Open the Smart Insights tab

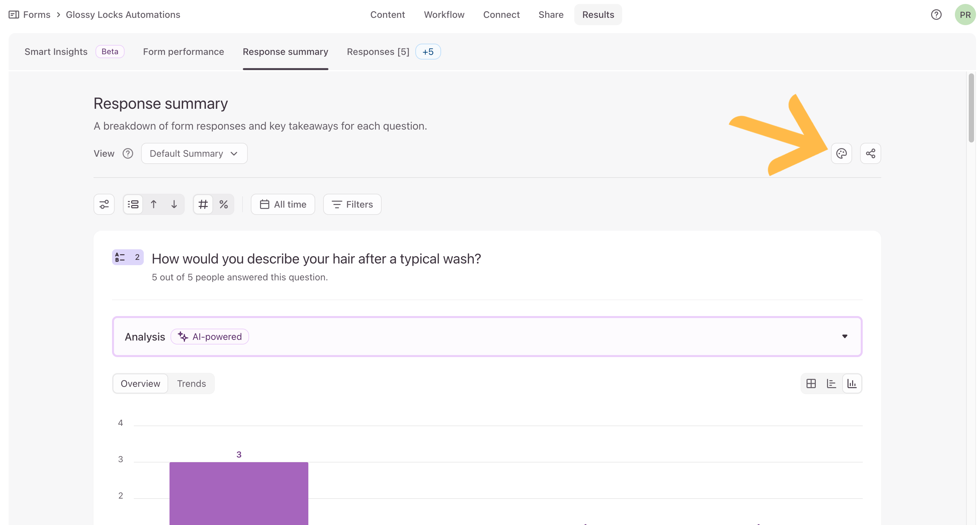(56, 52)
